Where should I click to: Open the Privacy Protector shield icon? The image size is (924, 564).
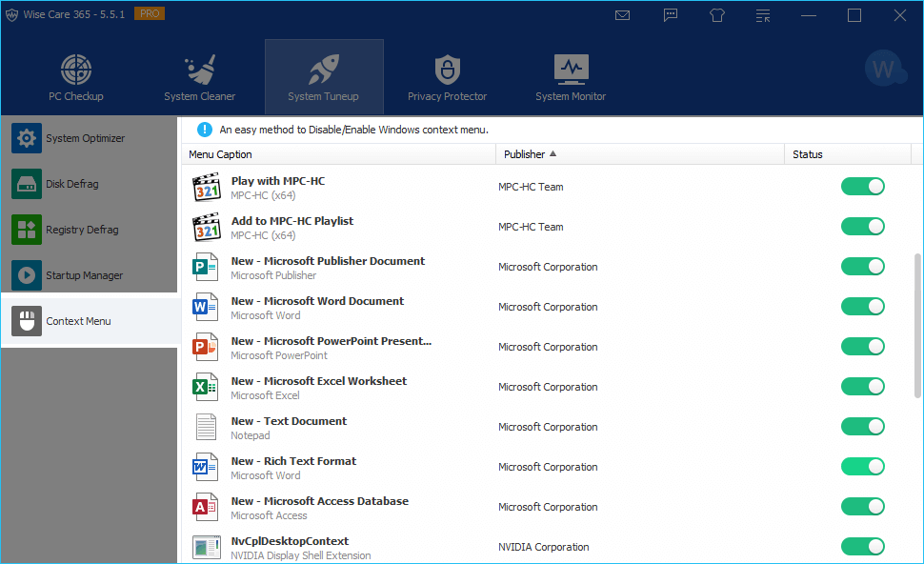[448, 70]
